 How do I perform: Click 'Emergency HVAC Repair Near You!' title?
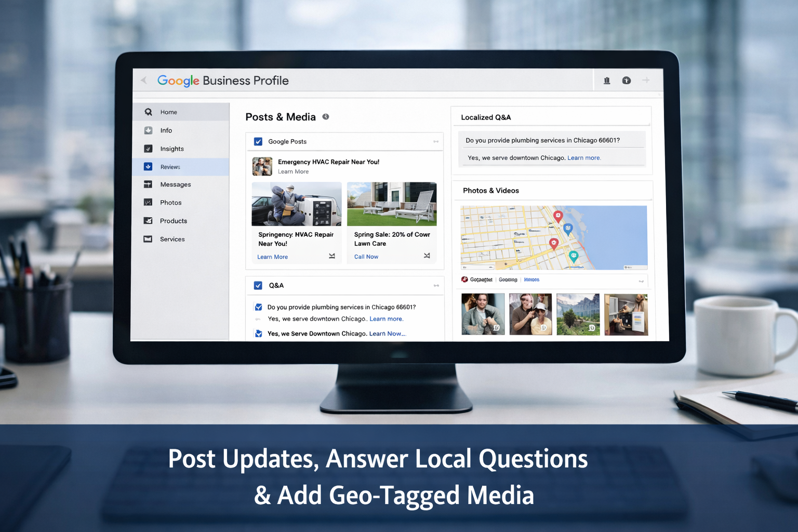pos(328,162)
